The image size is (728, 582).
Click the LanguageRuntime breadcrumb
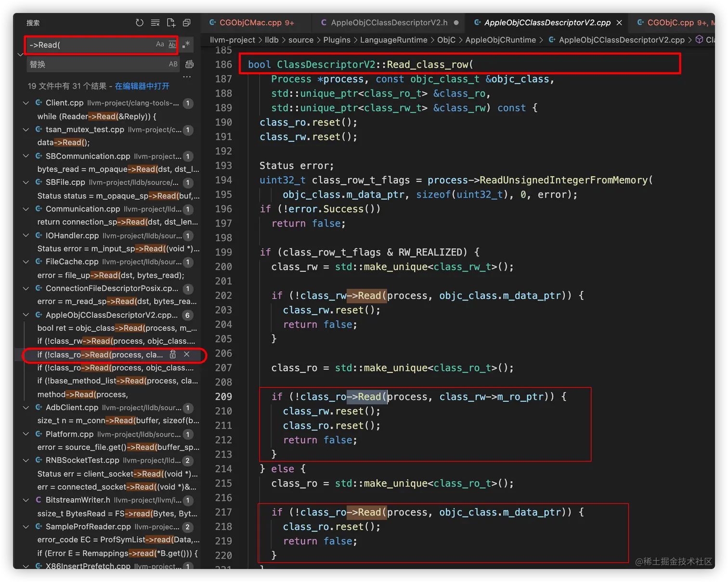tap(393, 40)
